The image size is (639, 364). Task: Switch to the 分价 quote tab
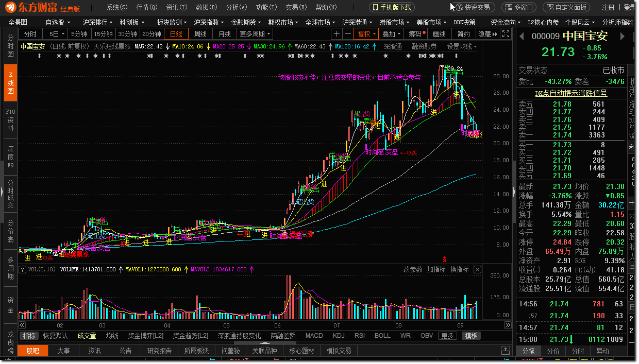(553, 351)
